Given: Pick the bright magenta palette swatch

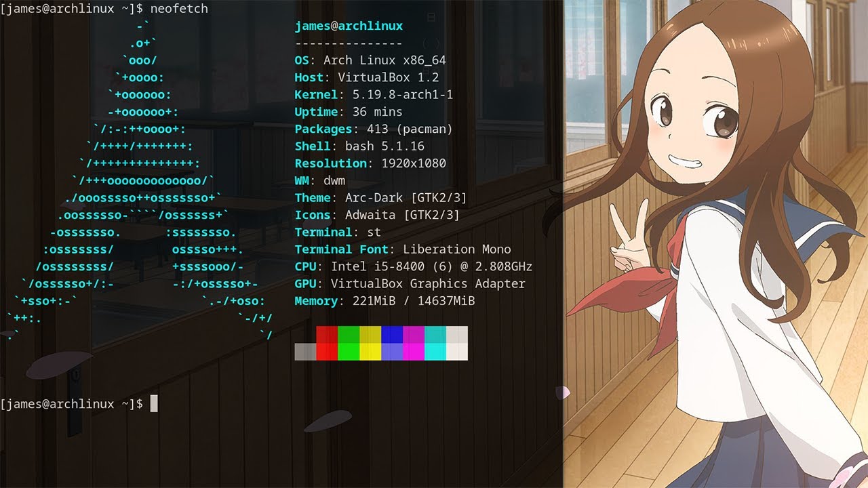Looking at the screenshot, I should pos(414,352).
